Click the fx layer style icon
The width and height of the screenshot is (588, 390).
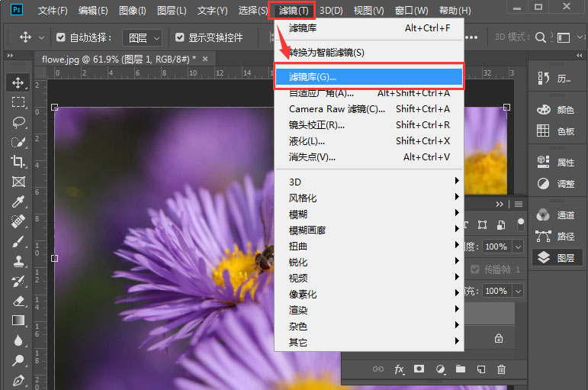point(399,369)
